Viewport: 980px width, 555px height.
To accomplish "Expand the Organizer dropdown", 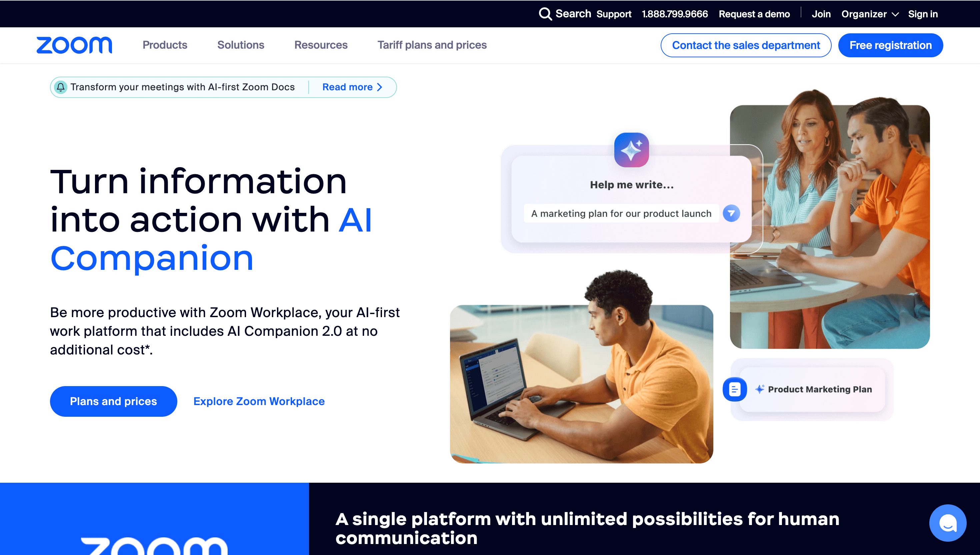I will (x=870, y=14).
